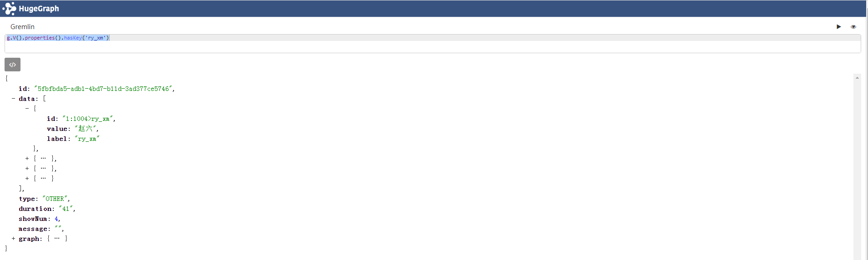868x260 pixels.
Task: Expand the fourth collapsed data object
Action: (27, 179)
